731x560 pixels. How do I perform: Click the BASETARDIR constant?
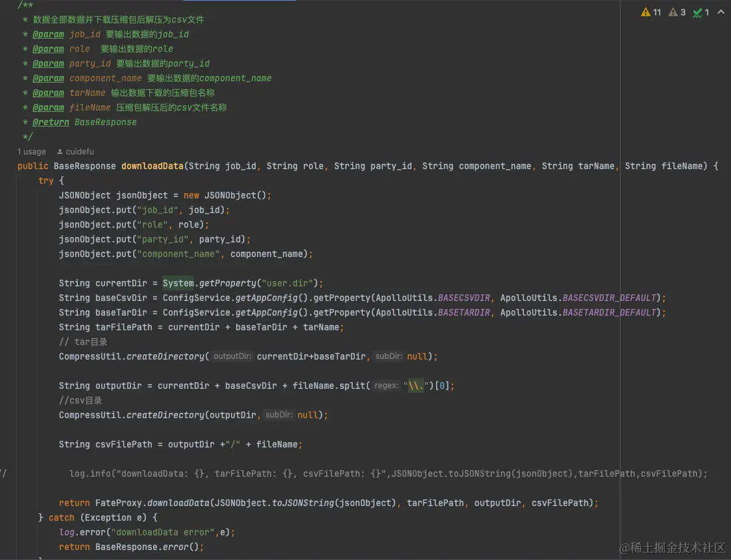pos(464,312)
